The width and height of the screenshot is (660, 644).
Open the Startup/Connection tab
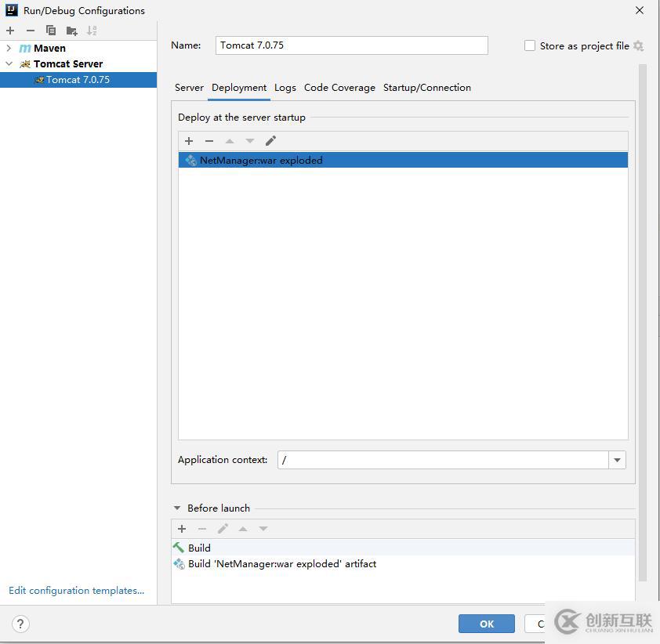tap(427, 88)
